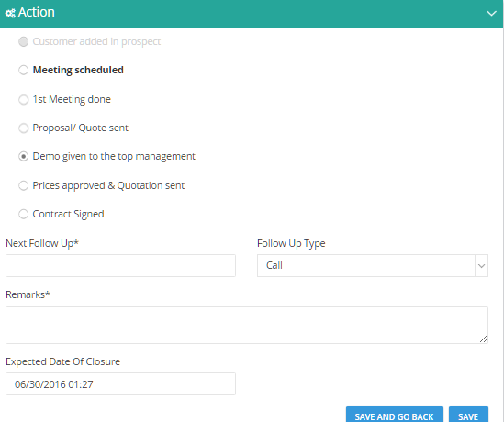Pick Demo given to the top management

coord(24,156)
